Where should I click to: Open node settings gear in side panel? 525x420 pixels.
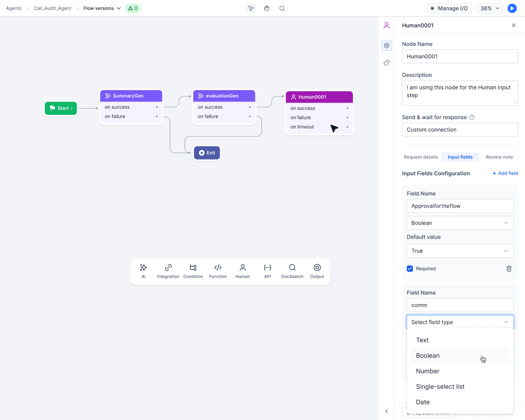point(386,45)
